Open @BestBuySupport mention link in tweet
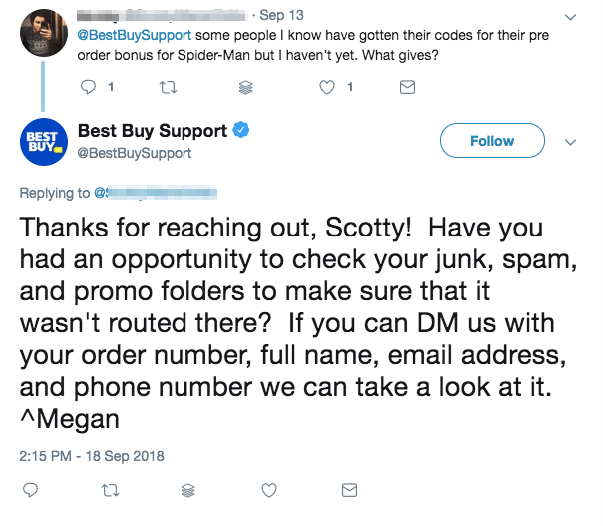The width and height of the screenshot is (603, 526). click(124, 35)
